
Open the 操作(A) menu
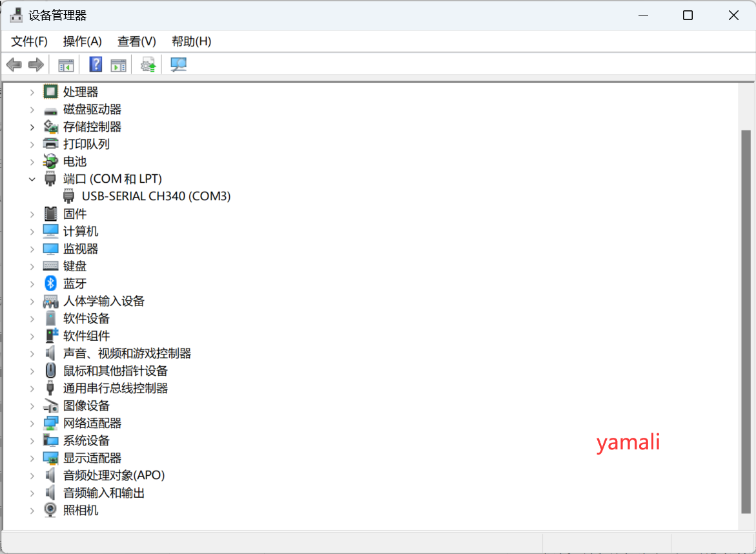tap(83, 41)
